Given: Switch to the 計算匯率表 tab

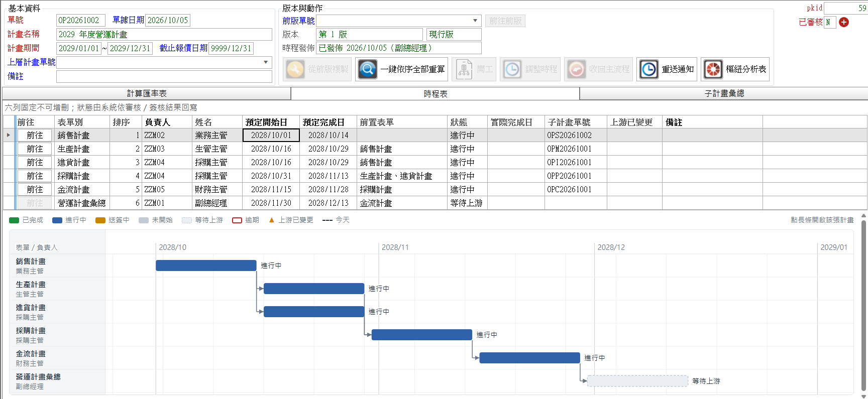Looking at the screenshot, I should pyautogui.click(x=147, y=93).
